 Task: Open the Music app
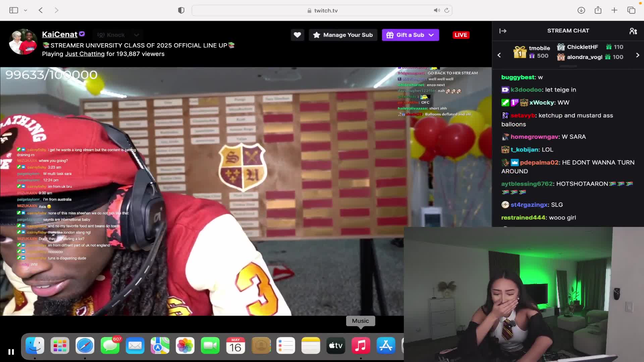tap(361, 346)
